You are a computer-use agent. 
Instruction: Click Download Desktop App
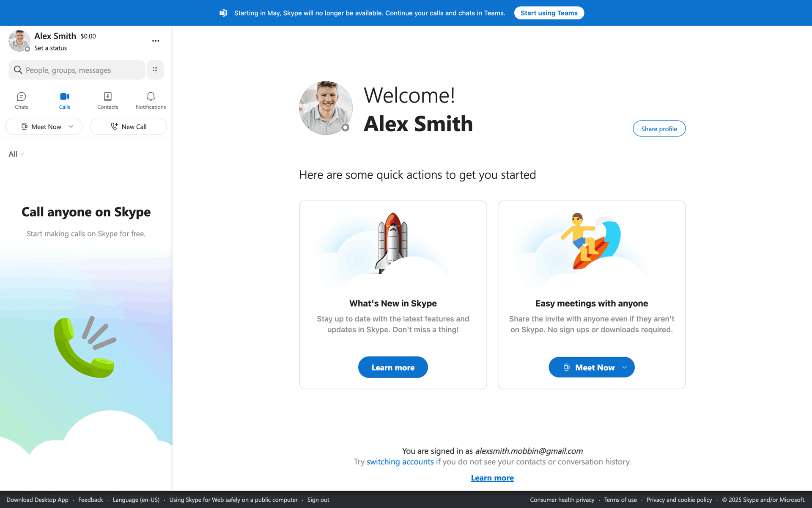click(x=37, y=500)
